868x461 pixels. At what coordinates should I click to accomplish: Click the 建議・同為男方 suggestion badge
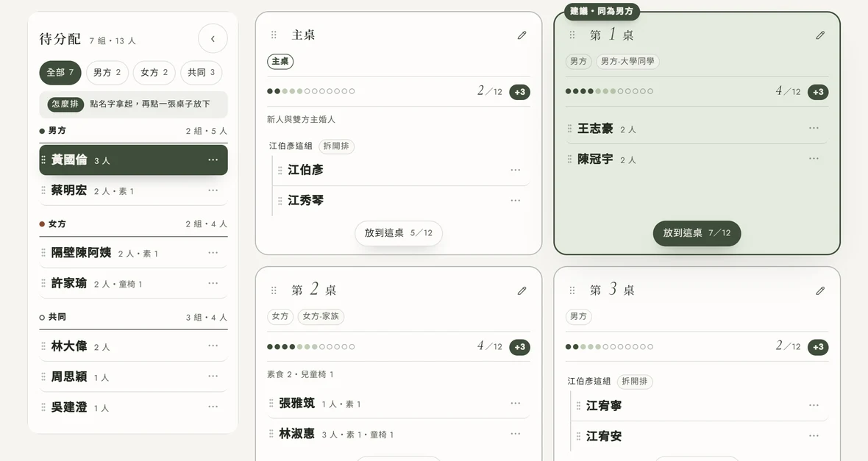602,11
